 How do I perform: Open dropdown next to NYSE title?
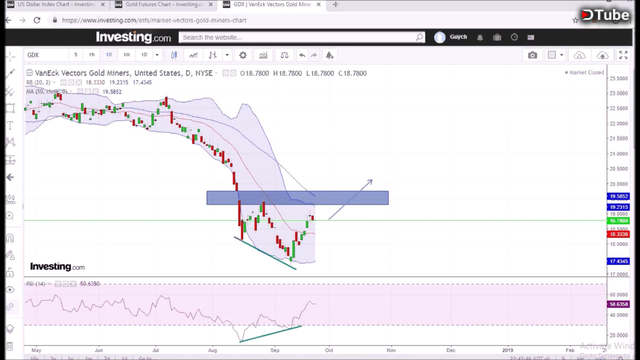tap(216, 73)
